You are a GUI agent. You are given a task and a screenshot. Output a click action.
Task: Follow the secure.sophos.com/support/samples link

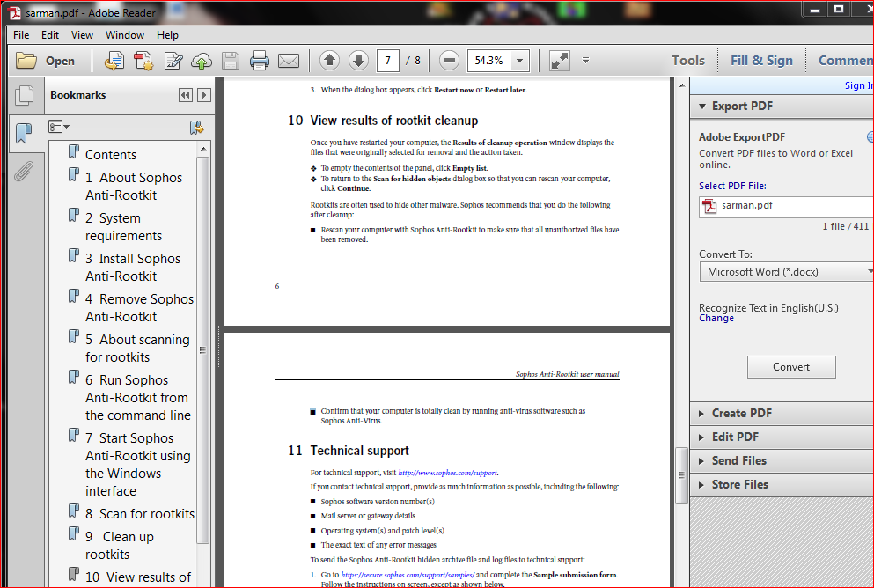[x=408, y=575]
